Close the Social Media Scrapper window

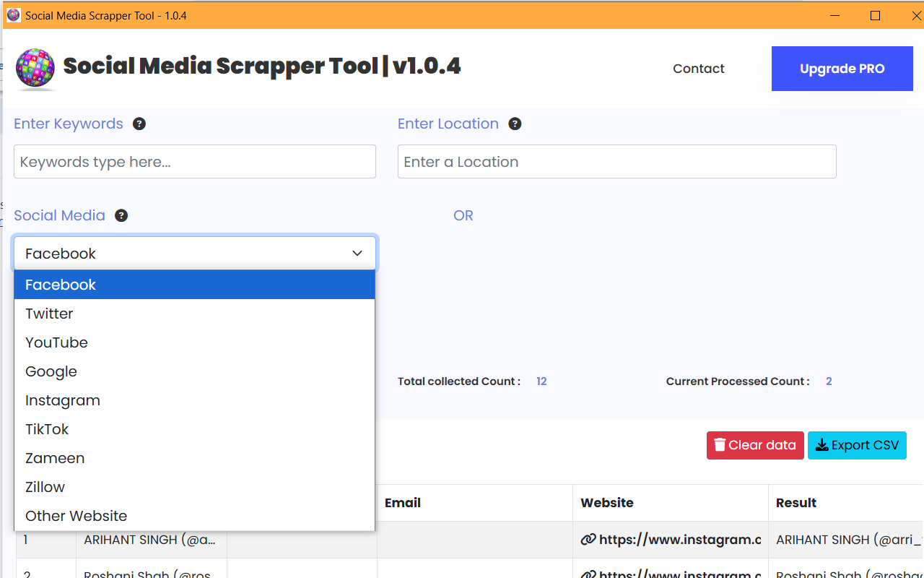click(916, 15)
